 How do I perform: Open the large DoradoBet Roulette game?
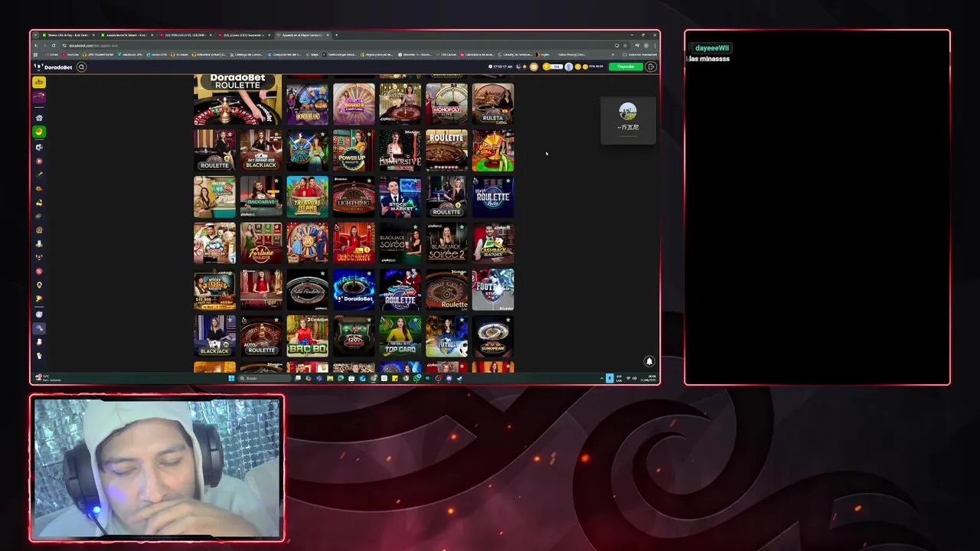click(x=237, y=99)
